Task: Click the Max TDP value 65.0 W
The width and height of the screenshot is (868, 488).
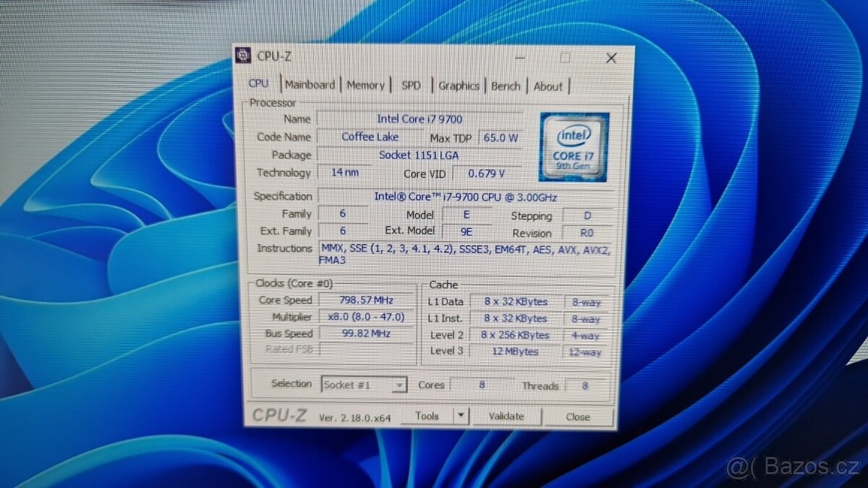Action: pyautogui.click(x=501, y=137)
